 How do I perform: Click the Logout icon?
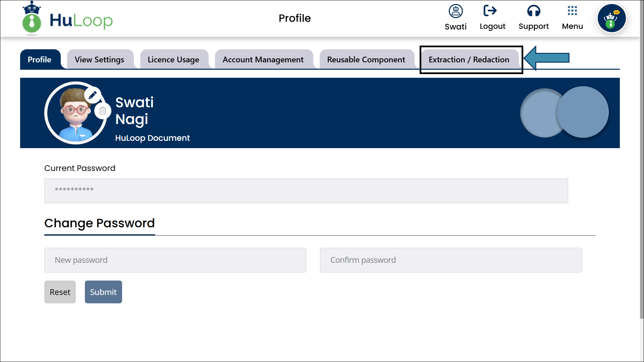coord(490,11)
